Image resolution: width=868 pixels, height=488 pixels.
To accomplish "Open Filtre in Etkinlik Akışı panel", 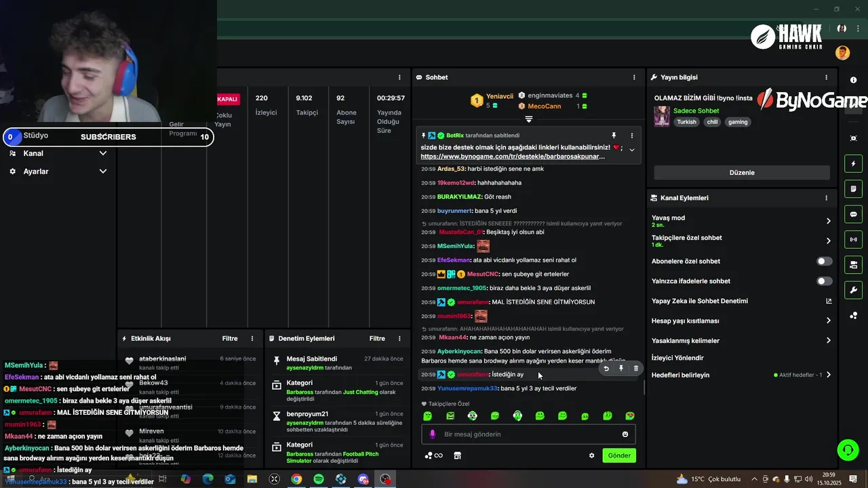I will (x=230, y=338).
